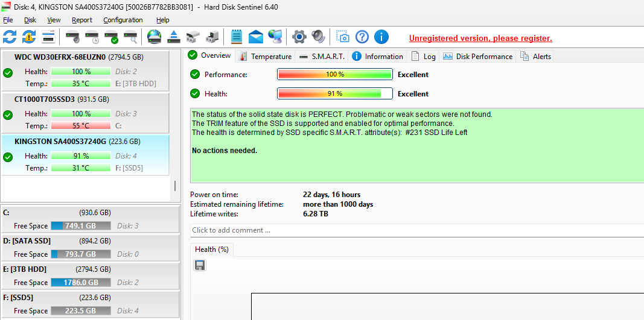
Task: Click the 35 °C temperature bar
Action: [80, 84]
